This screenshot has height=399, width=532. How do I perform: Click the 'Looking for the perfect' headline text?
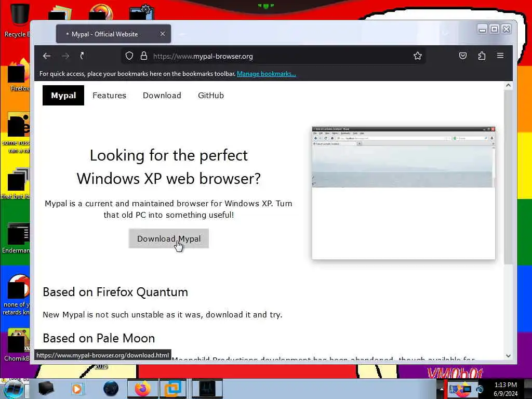[169, 155]
